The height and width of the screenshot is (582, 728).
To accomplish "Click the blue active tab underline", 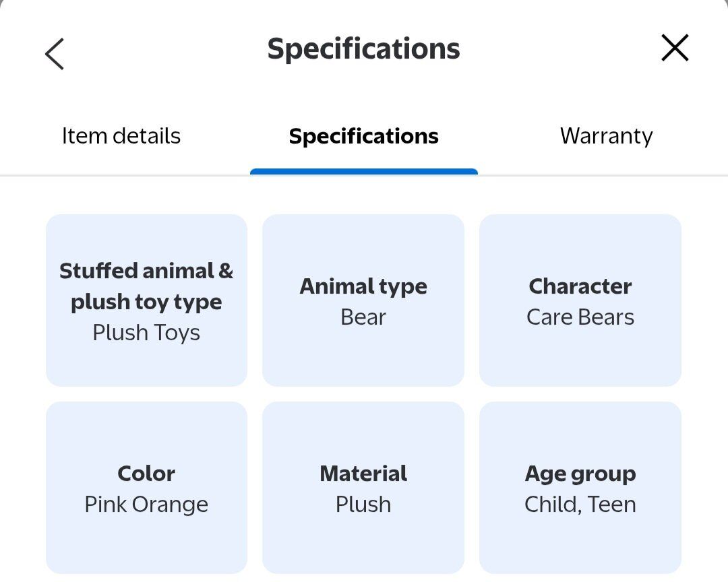I will click(x=363, y=172).
